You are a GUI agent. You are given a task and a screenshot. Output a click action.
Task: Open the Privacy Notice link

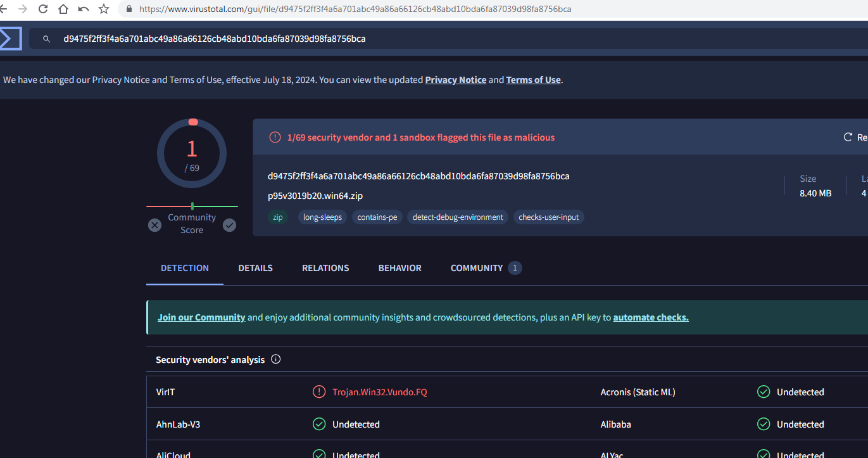click(x=455, y=80)
